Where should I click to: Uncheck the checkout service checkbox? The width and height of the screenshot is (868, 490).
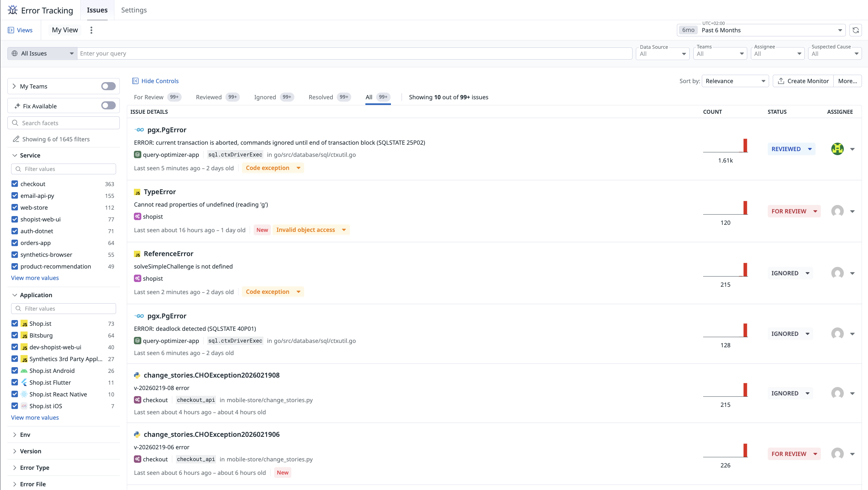pyautogui.click(x=15, y=184)
